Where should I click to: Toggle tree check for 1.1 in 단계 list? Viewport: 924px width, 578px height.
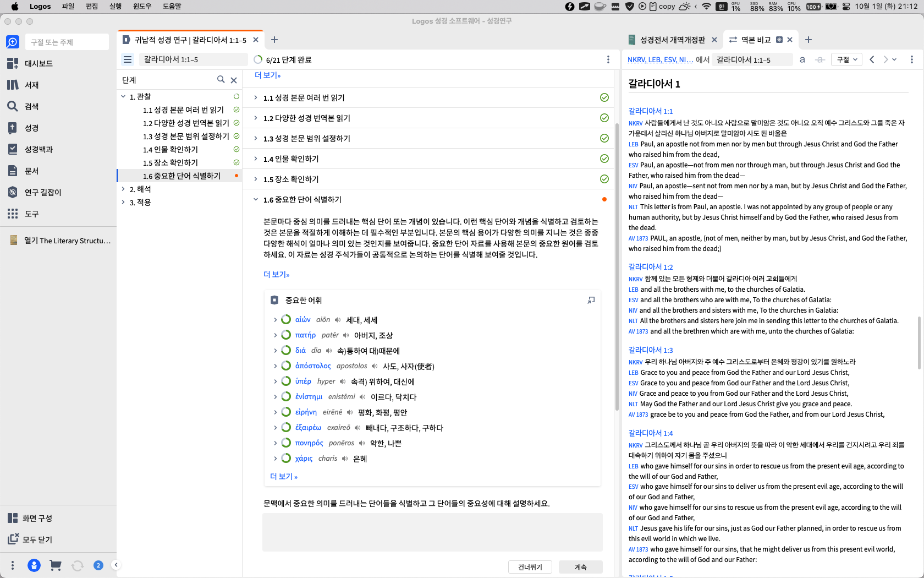pyautogui.click(x=237, y=110)
